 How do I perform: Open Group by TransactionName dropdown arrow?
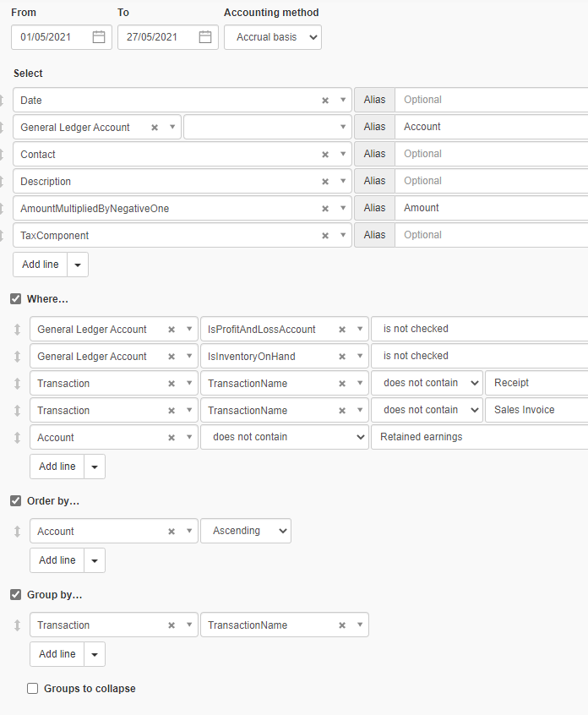(x=360, y=625)
